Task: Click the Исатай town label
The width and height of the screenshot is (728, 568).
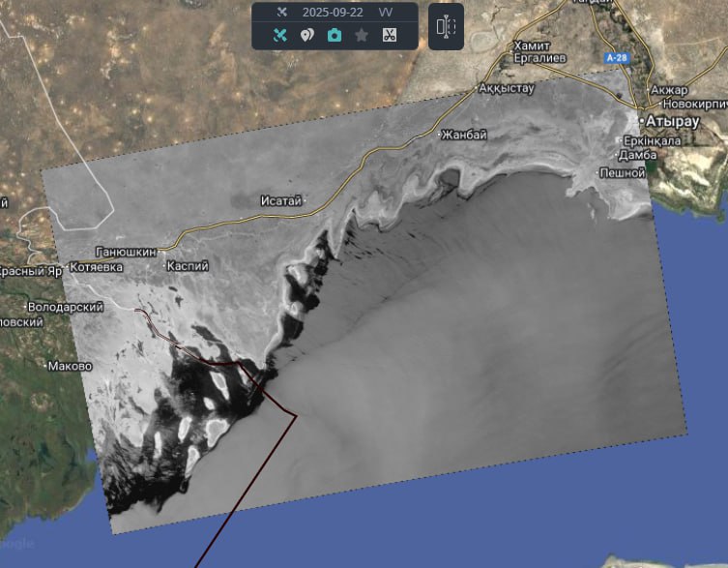Action: point(281,201)
